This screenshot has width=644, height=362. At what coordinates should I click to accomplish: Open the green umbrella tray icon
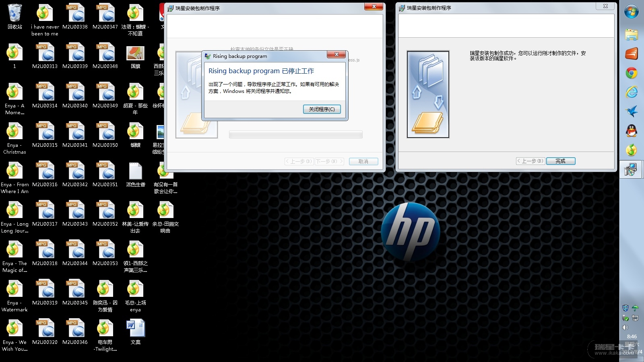(x=635, y=308)
